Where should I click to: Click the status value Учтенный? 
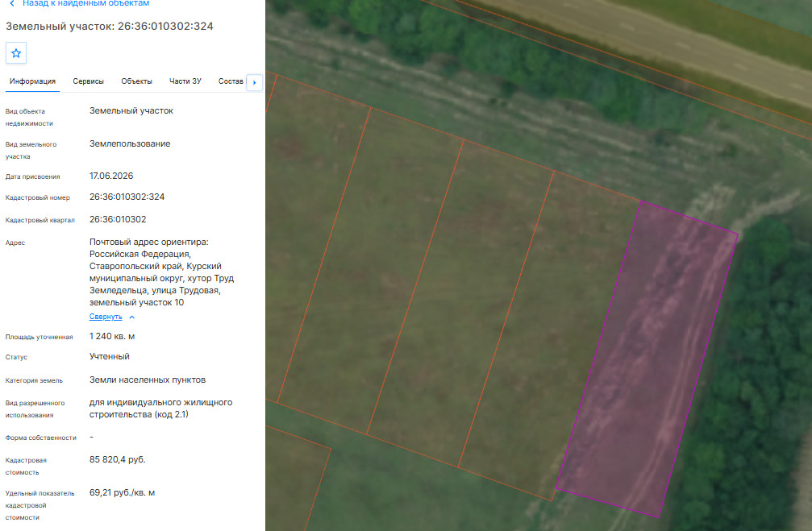tap(110, 357)
